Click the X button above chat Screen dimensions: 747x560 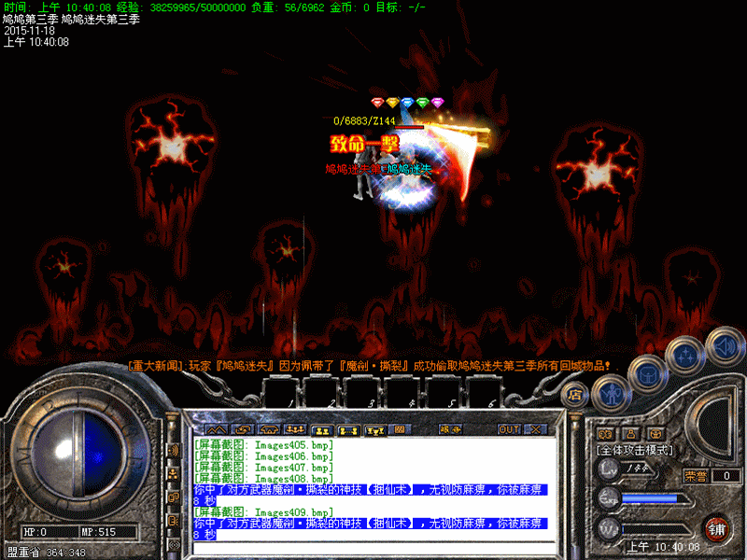point(535,429)
